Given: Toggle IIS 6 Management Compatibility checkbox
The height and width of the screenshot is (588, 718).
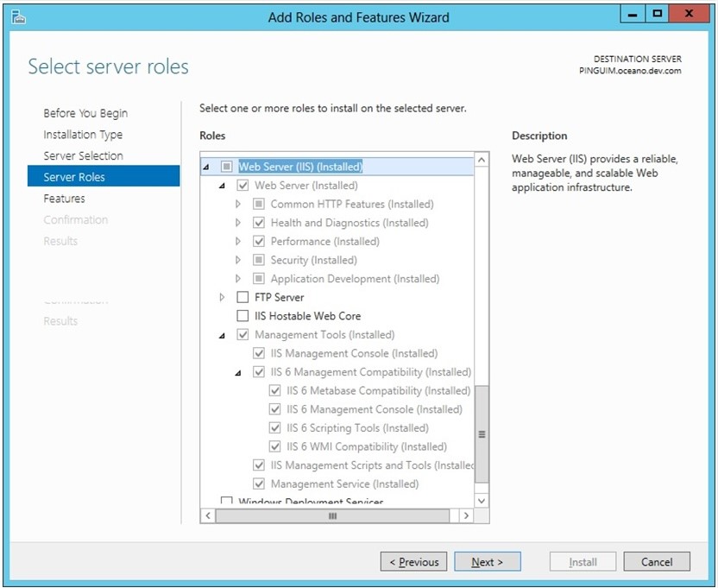Looking at the screenshot, I should pyautogui.click(x=259, y=371).
